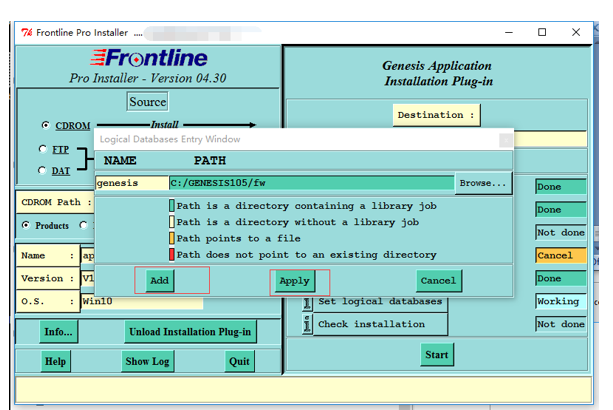
Task: Click the Not done status beside Check installation
Action: (x=561, y=324)
